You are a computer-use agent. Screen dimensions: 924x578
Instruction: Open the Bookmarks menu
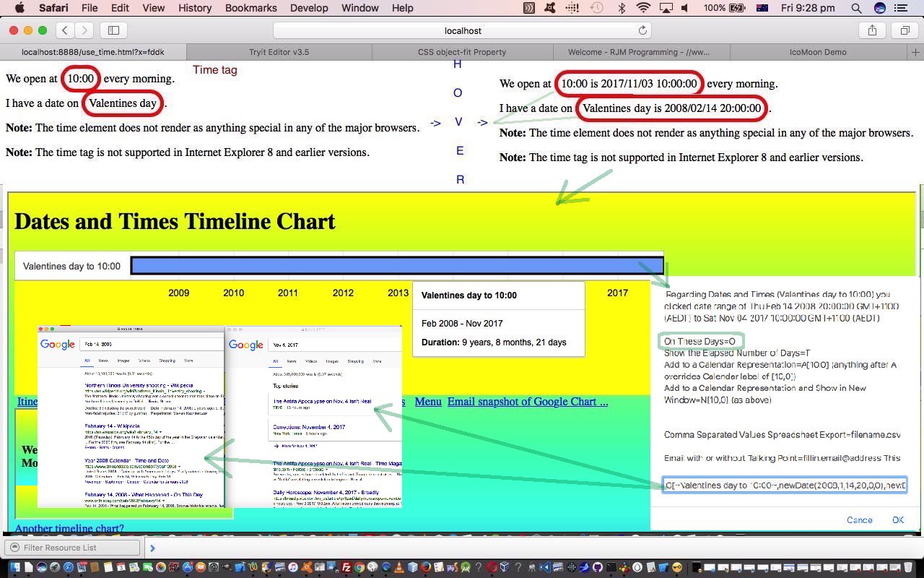click(251, 8)
